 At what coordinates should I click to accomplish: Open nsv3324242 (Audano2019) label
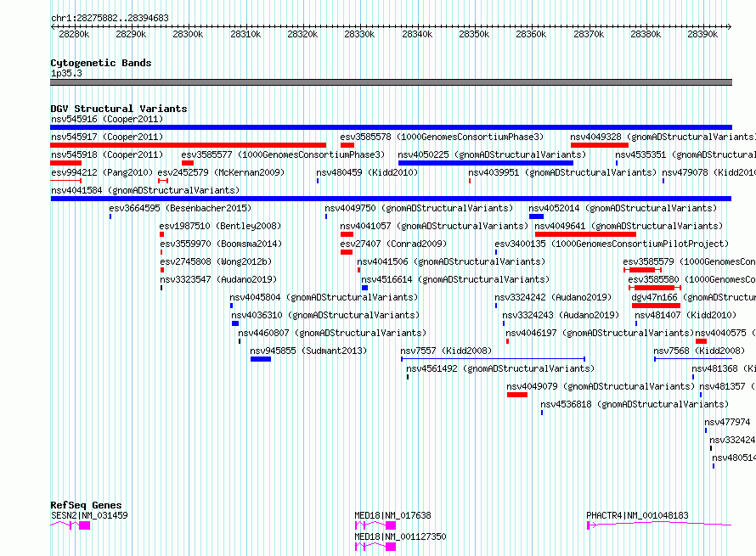click(553, 297)
